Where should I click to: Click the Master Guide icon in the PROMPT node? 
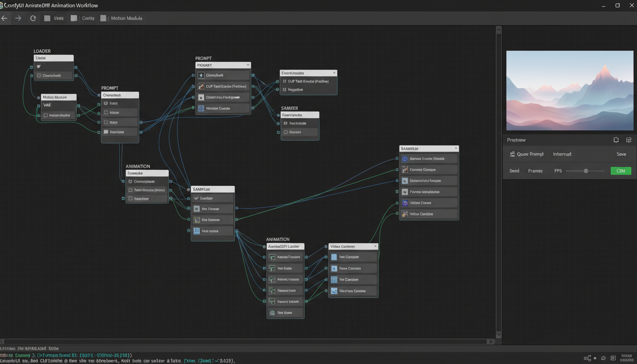pyautogui.click(x=202, y=108)
